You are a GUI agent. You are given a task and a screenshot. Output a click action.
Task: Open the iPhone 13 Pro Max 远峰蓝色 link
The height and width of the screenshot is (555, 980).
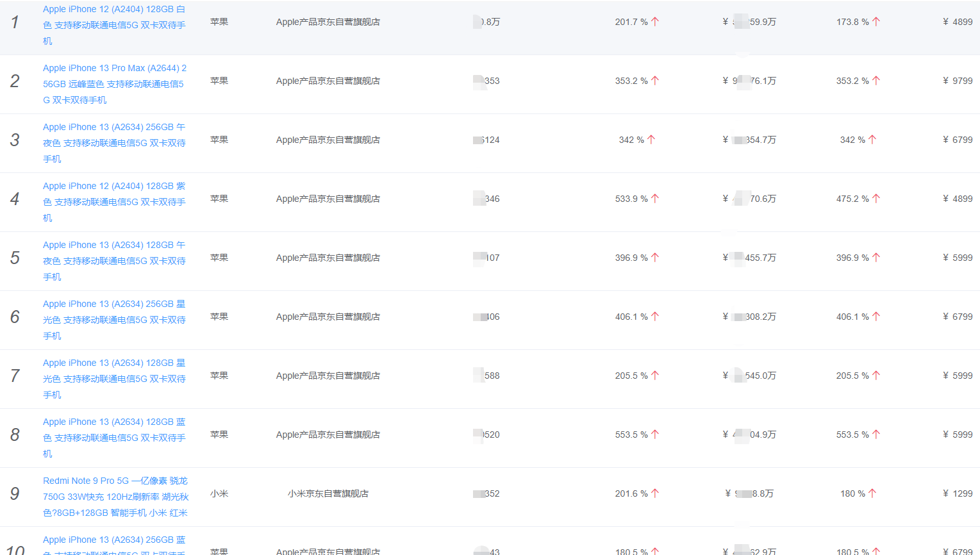(x=115, y=84)
